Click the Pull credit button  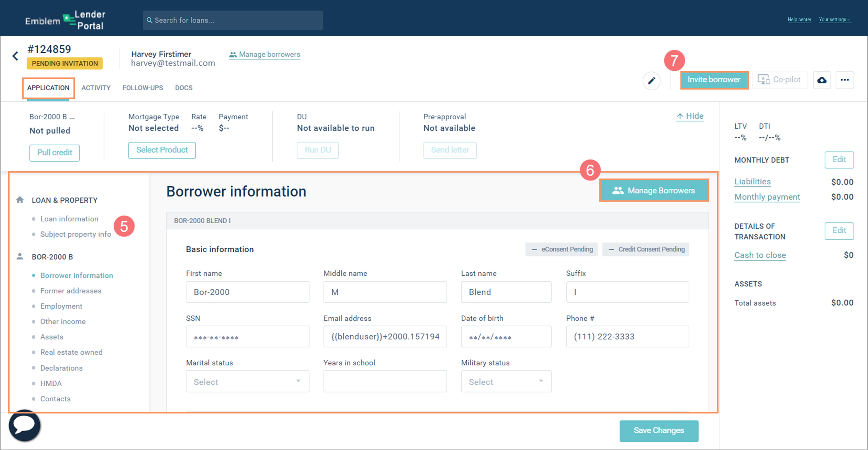pyautogui.click(x=55, y=153)
